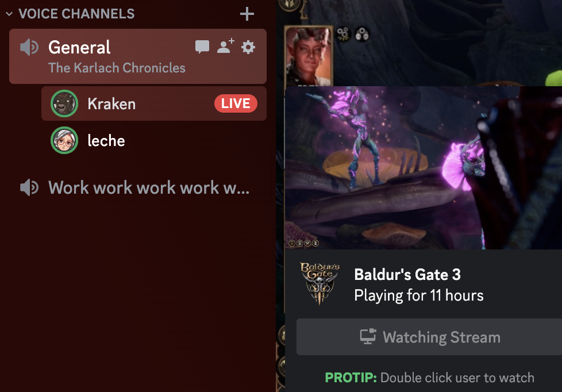This screenshot has width=562, height=392.
Task: Click leche's avatar picture
Action: [64, 140]
